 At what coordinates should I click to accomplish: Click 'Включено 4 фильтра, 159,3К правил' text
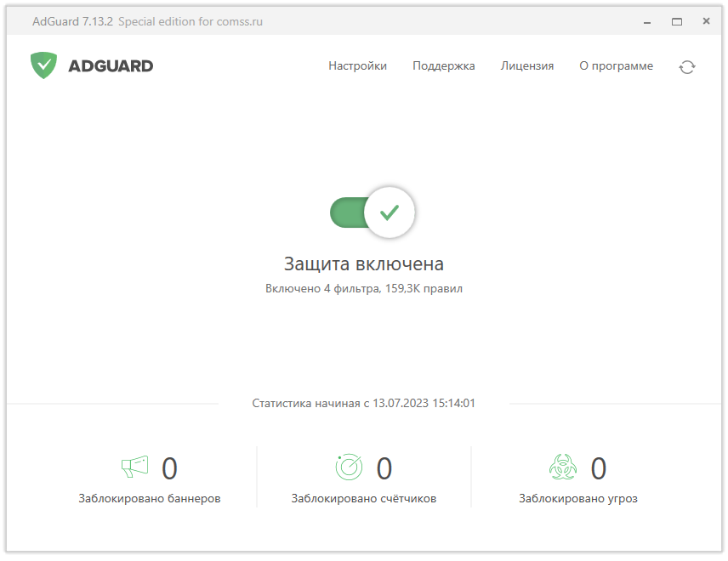tap(363, 289)
